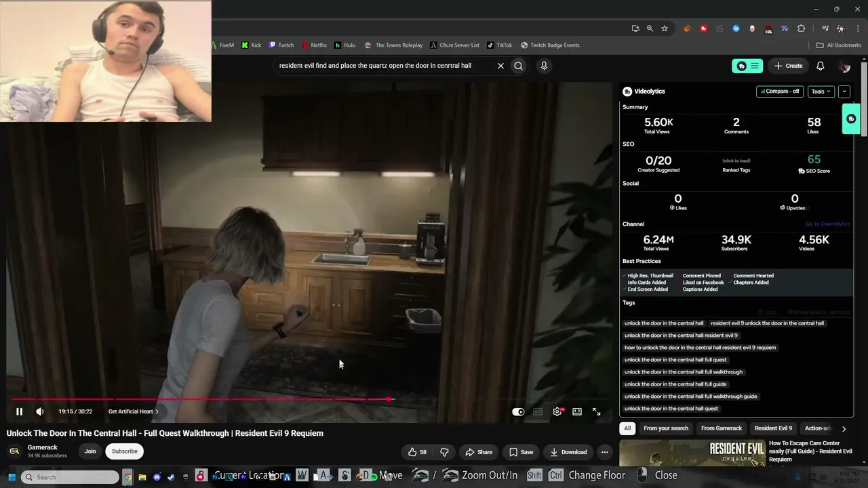
Task: Open the Go To Channelytics link
Action: coord(828,224)
